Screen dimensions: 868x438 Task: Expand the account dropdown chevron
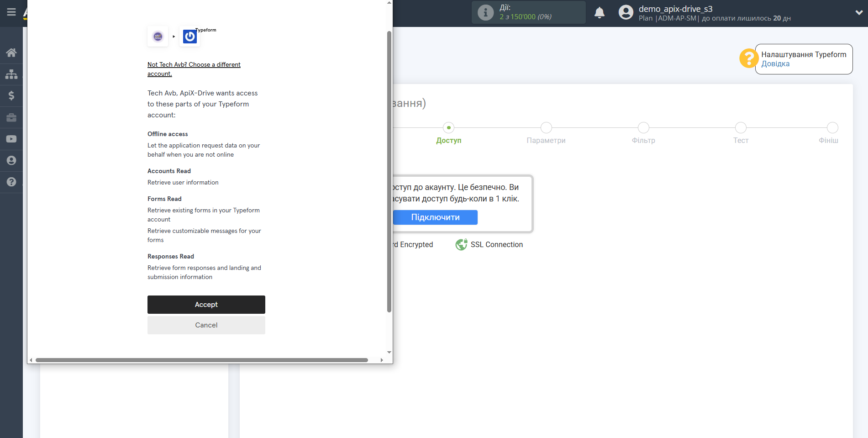click(x=859, y=13)
